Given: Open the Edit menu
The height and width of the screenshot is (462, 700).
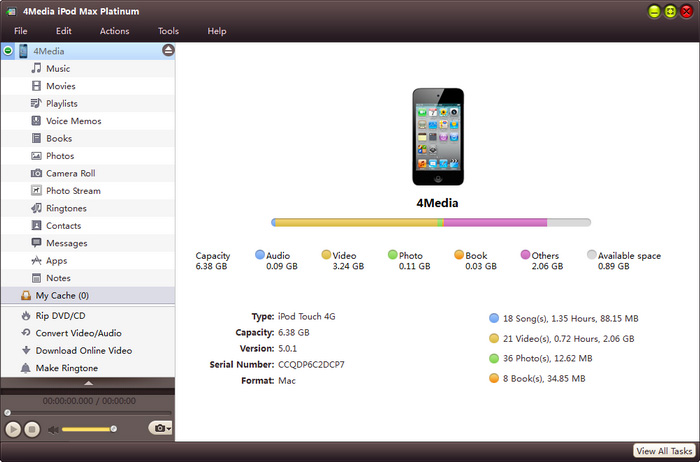Looking at the screenshot, I should [x=63, y=31].
